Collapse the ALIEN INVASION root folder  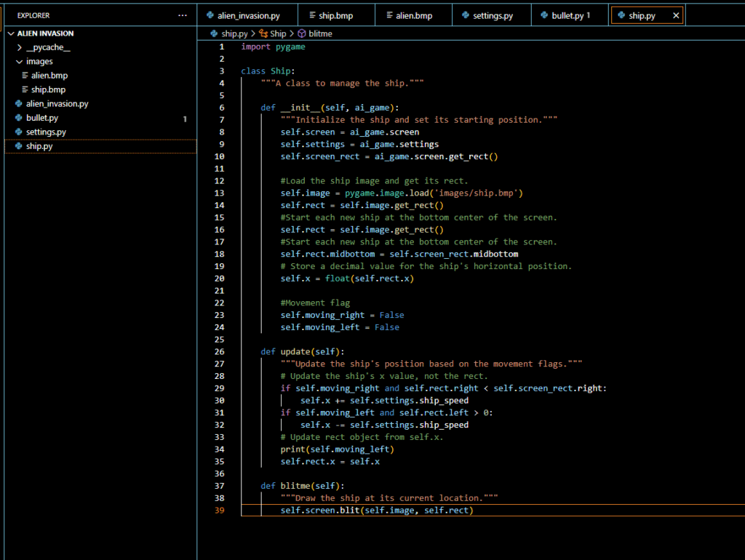(11, 33)
